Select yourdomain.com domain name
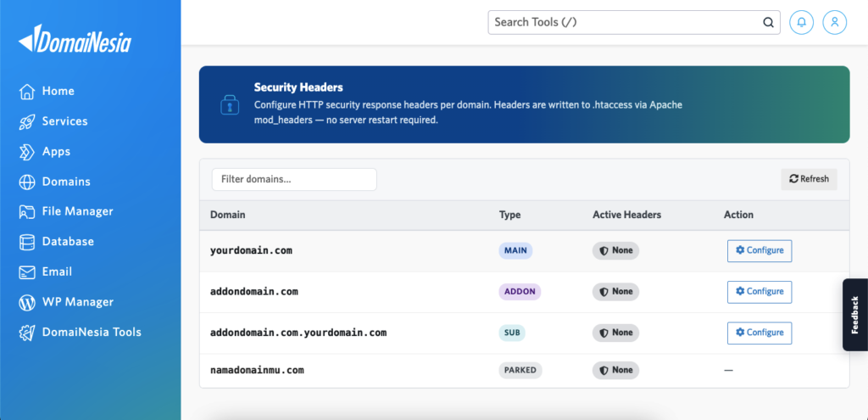The height and width of the screenshot is (420, 868). point(251,250)
